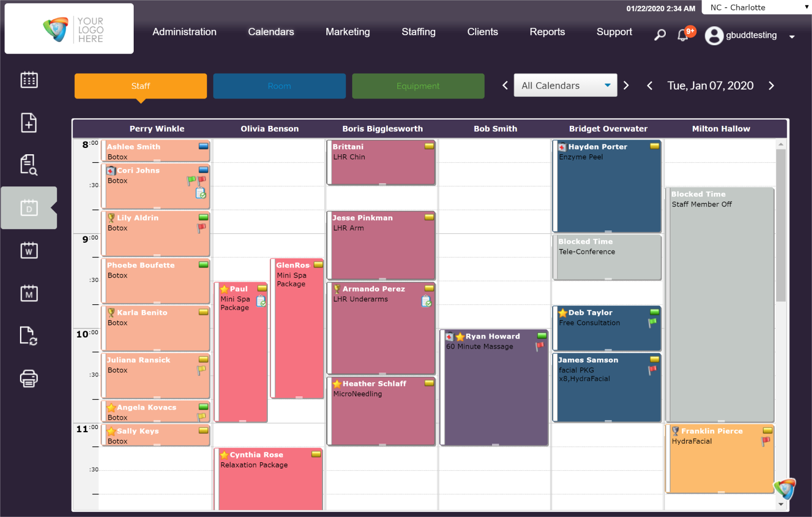Click the calendar vertical scrollbar thumb

click(x=781, y=226)
